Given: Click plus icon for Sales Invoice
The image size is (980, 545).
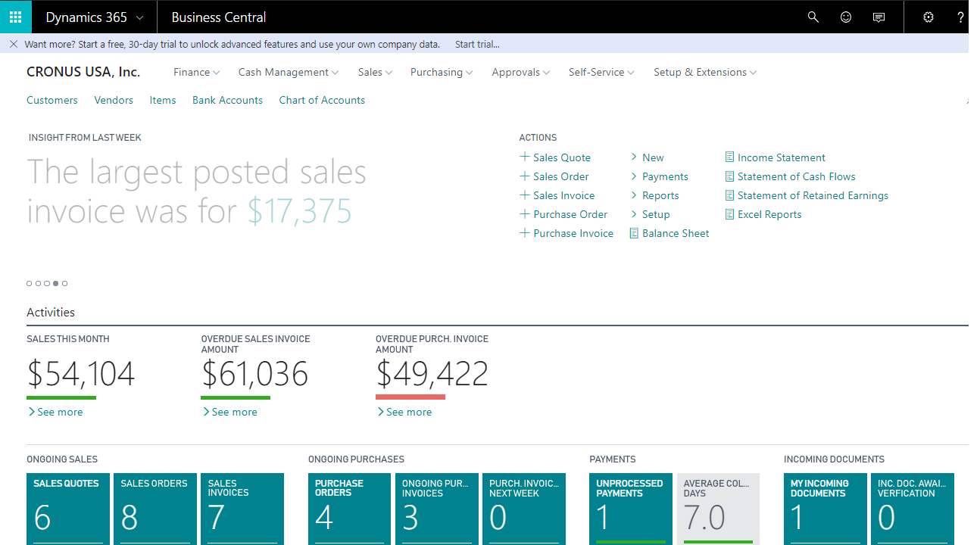Looking at the screenshot, I should coord(524,195).
